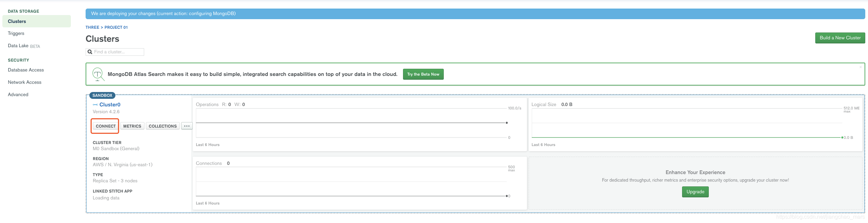Image resolution: width=868 pixels, height=223 pixels.
Task: Click the green Upgrade button
Action: (x=695, y=192)
